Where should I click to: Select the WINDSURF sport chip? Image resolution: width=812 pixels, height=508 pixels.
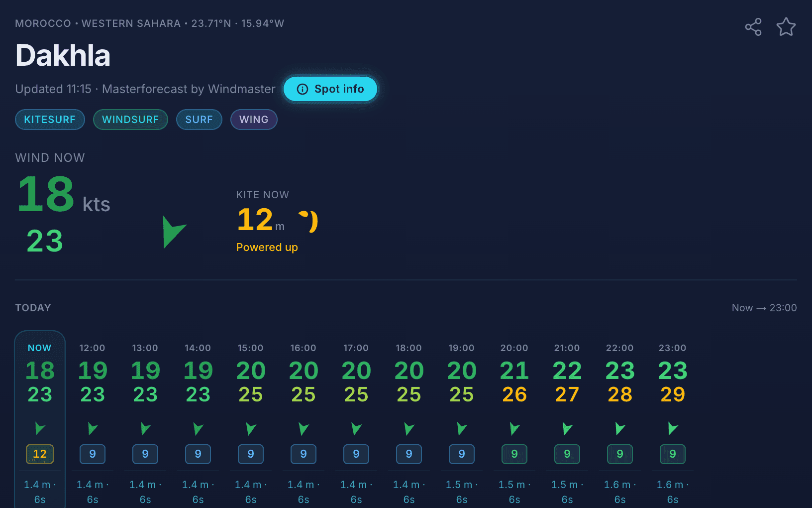click(x=130, y=120)
